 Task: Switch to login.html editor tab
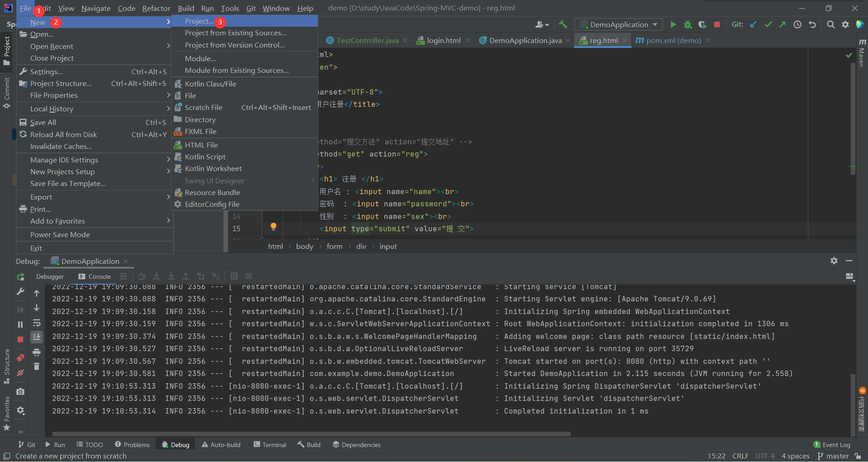click(443, 40)
